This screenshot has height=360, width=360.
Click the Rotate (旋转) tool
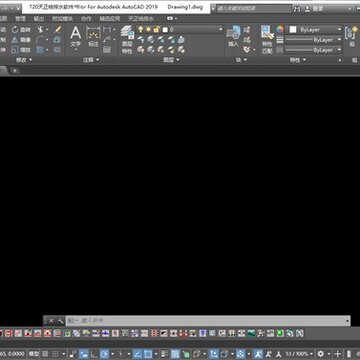(21, 30)
